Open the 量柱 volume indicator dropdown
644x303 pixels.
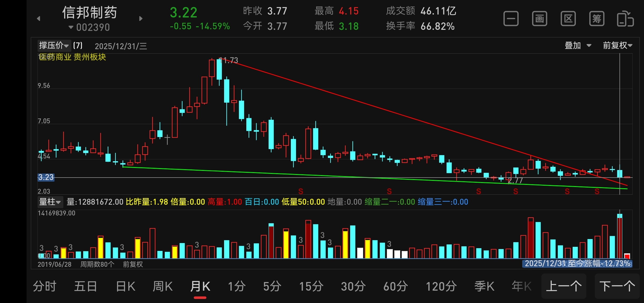(50, 202)
